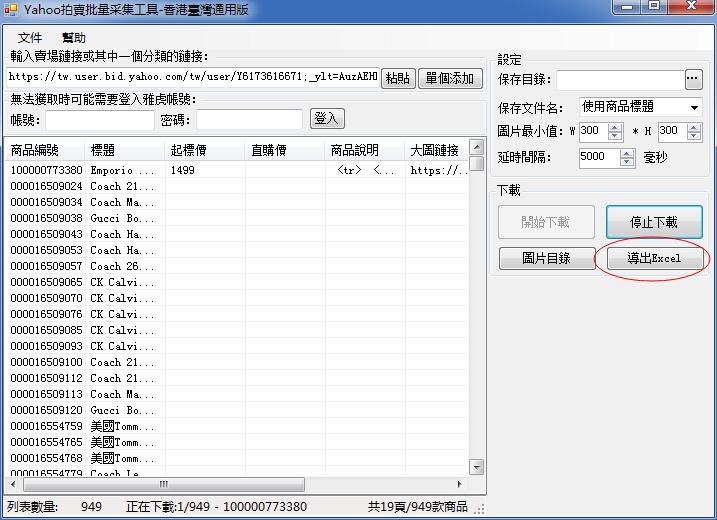Sort by 商品編號 column header
Image resolution: width=717 pixels, height=520 pixels.
44,150
